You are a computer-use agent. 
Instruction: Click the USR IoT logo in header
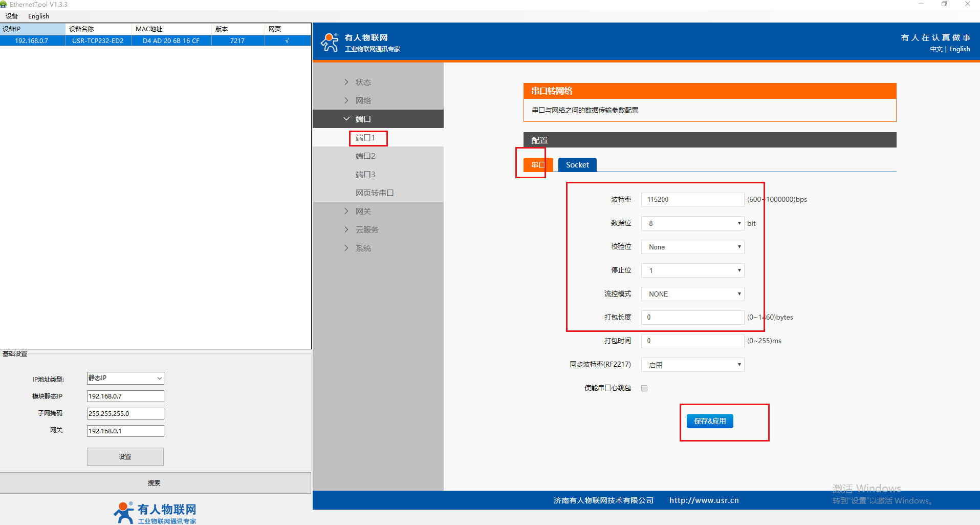pos(330,43)
